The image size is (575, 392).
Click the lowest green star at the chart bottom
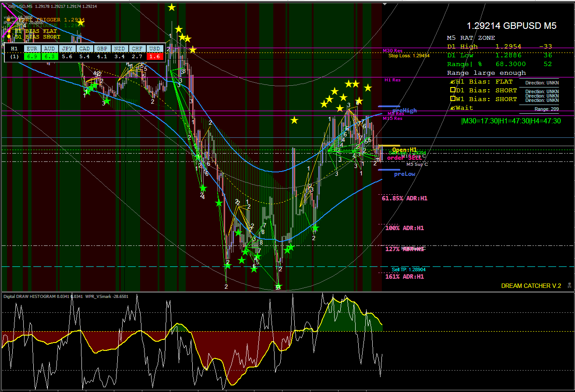click(278, 285)
